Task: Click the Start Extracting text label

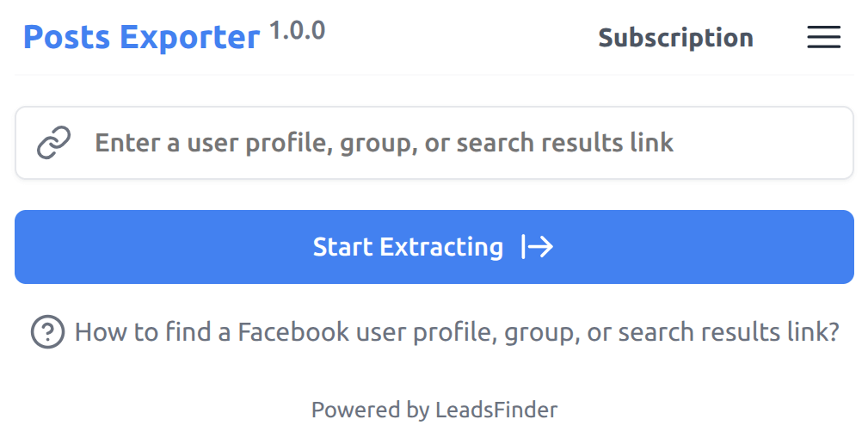Action: pyautogui.click(x=408, y=248)
